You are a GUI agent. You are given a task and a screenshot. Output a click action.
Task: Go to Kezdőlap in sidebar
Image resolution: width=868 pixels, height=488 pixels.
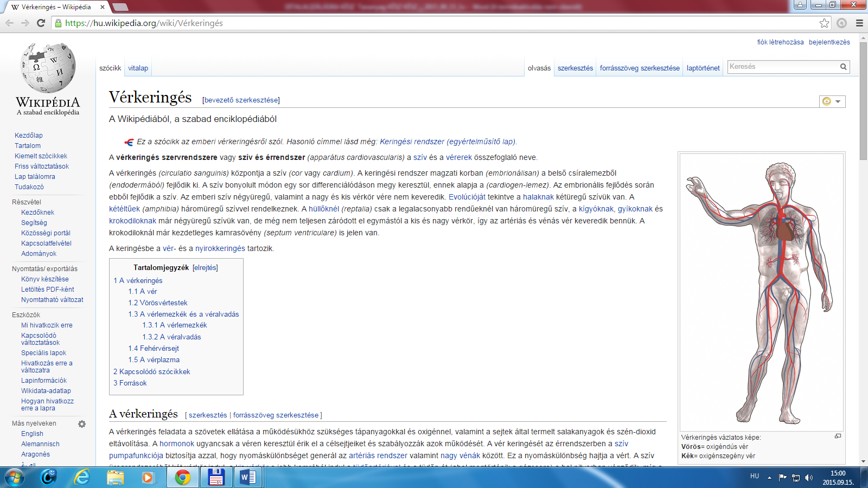point(29,136)
